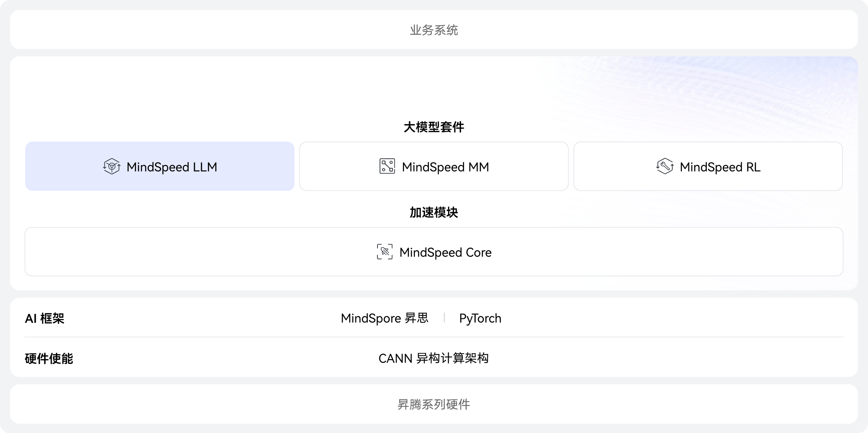Click the MindSpeed LLM text label

(172, 167)
